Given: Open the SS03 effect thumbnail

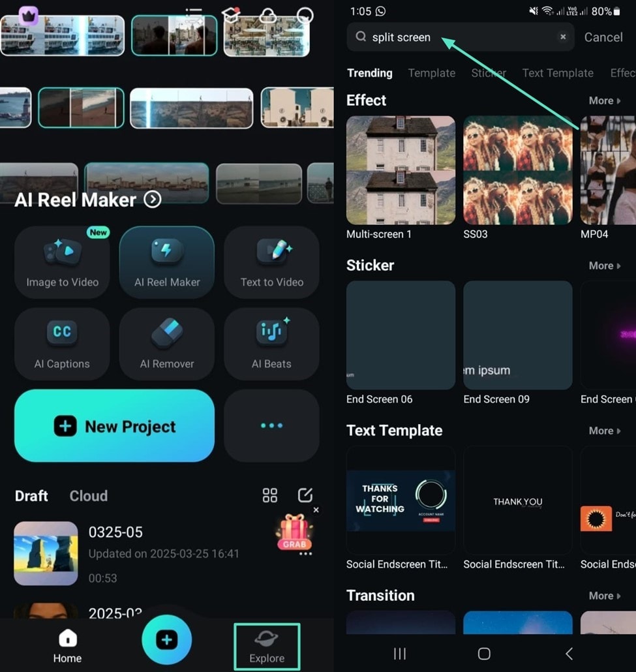Looking at the screenshot, I should tap(518, 170).
